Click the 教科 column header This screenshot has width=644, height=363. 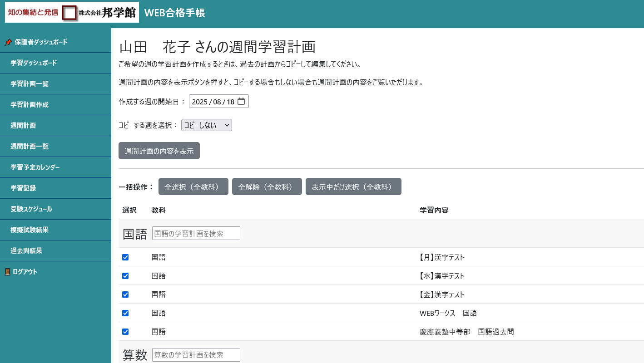159,210
